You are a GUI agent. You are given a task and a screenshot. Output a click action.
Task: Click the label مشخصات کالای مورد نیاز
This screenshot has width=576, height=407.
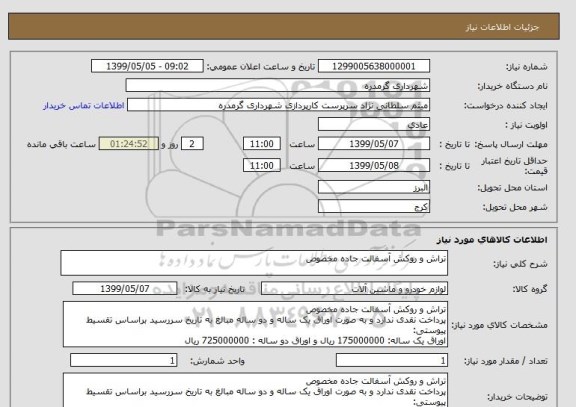click(499, 325)
